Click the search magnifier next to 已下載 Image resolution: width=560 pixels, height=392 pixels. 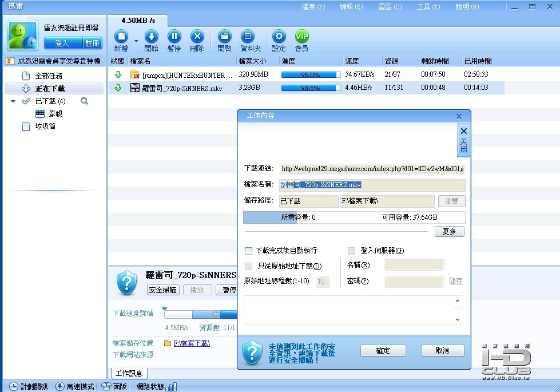(x=84, y=101)
